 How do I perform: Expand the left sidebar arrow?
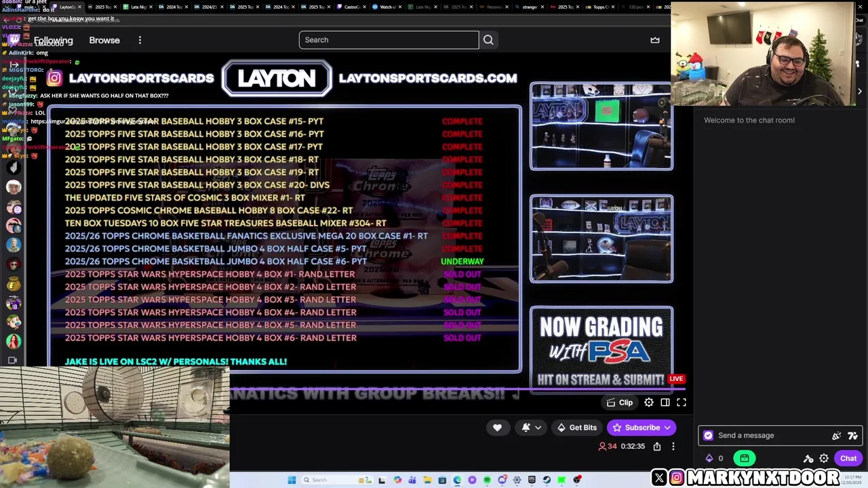pos(14,65)
